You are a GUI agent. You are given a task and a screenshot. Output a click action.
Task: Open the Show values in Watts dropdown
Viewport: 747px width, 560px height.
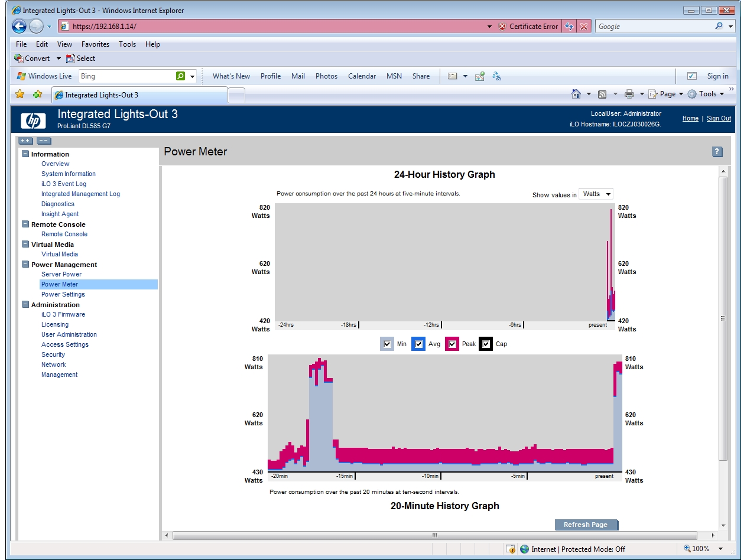pos(596,194)
